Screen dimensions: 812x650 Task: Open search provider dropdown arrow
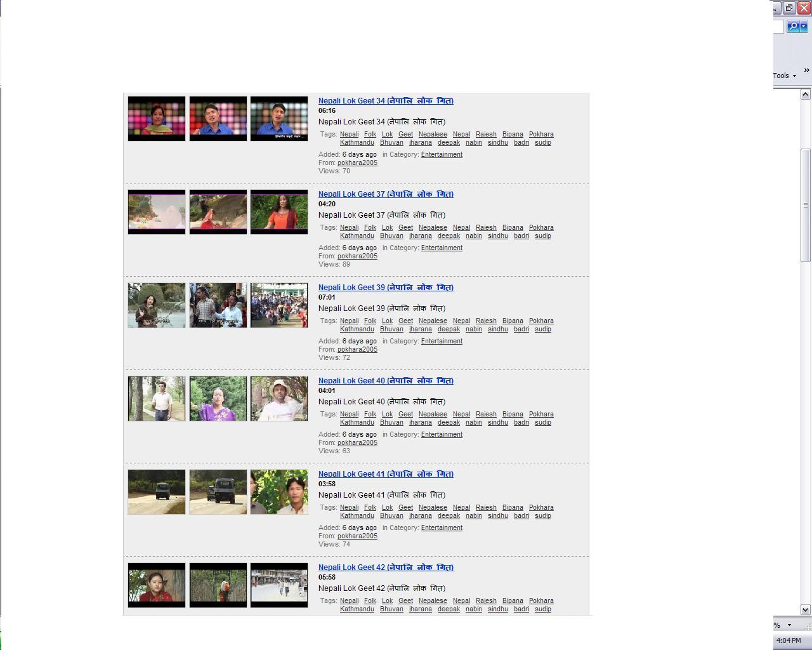pos(803,27)
